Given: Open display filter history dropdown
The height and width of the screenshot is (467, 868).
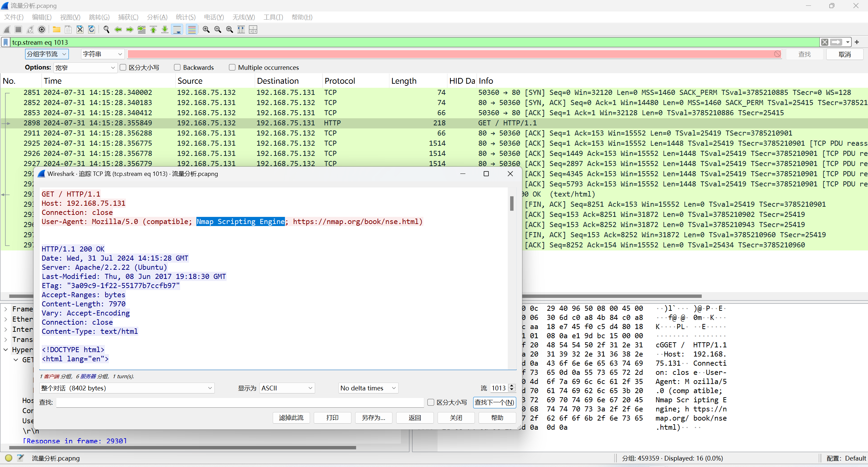Looking at the screenshot, I should tap(848, 42).
